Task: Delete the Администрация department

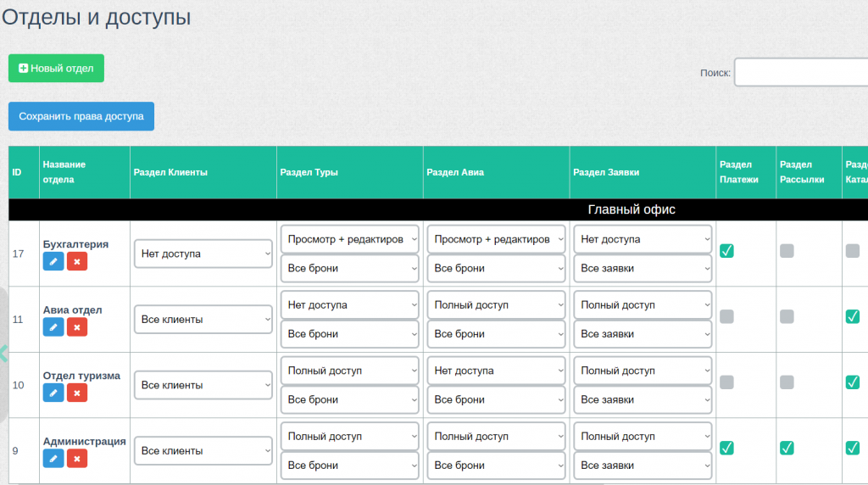Action: click(x=77, y=459)
